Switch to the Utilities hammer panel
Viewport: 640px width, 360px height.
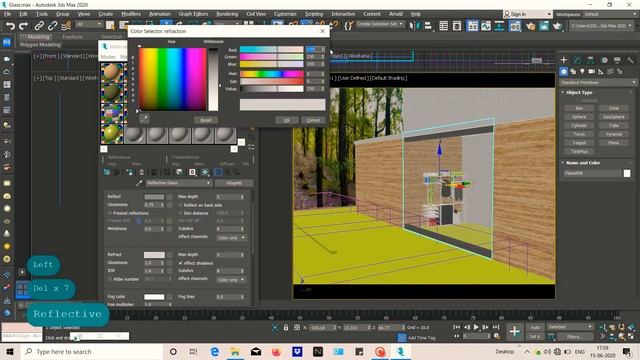[x=631, y=60]
